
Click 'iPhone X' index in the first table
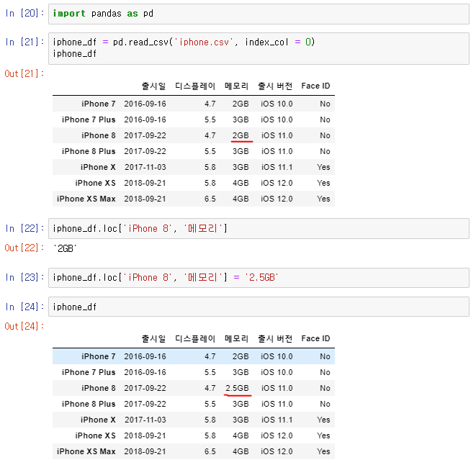98,167
